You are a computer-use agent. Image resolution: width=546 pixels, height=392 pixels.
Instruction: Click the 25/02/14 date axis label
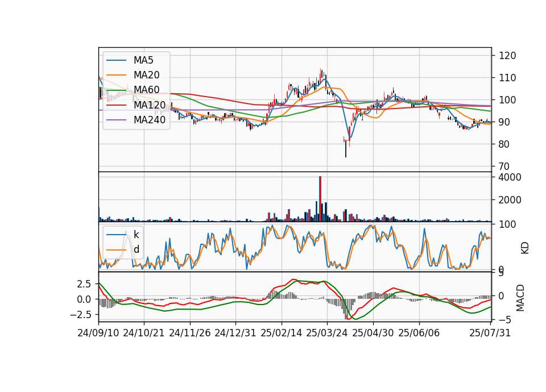click(x=282, y=333)
